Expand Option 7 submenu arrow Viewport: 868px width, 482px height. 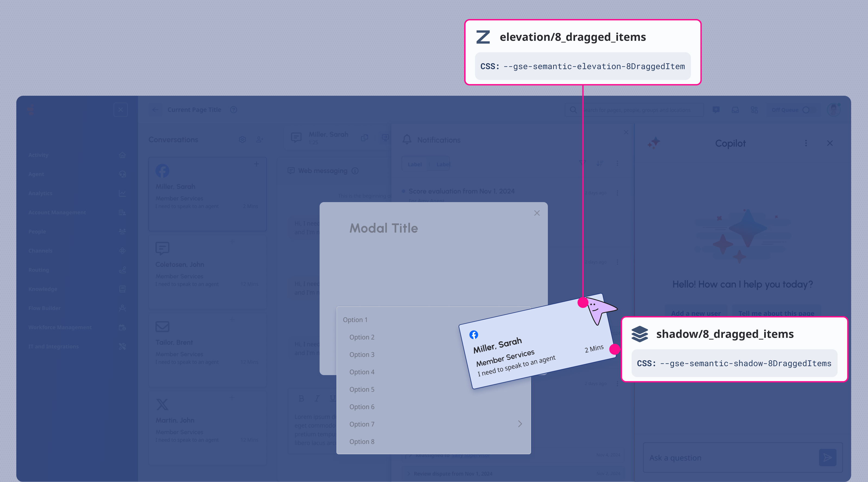520,424
